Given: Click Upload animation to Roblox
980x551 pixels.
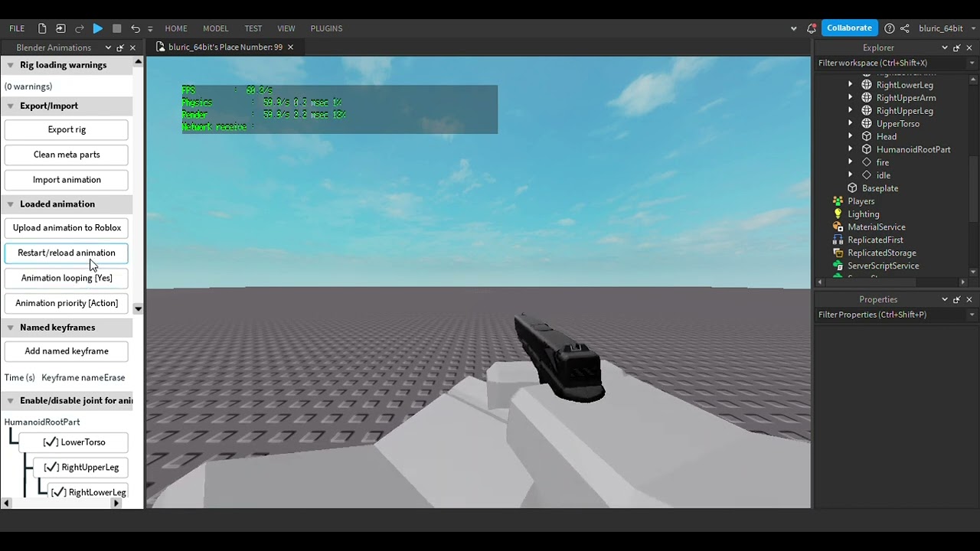Looking at the screenshot, I should click(67, 228).
